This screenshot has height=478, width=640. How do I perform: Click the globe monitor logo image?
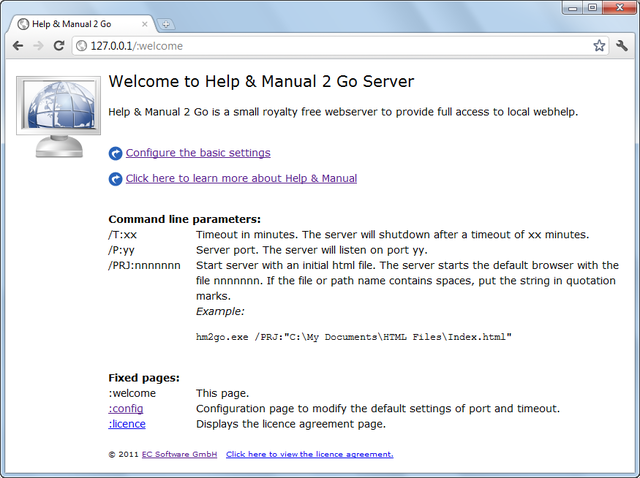pos(58,117)
